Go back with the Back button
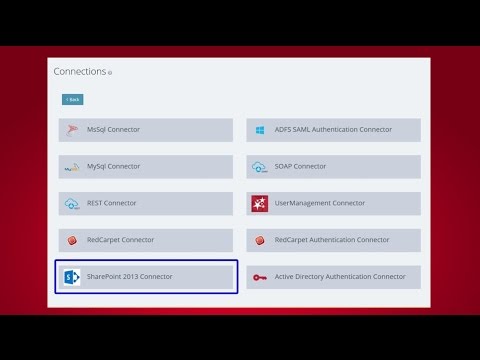 (x=73, y=99)
